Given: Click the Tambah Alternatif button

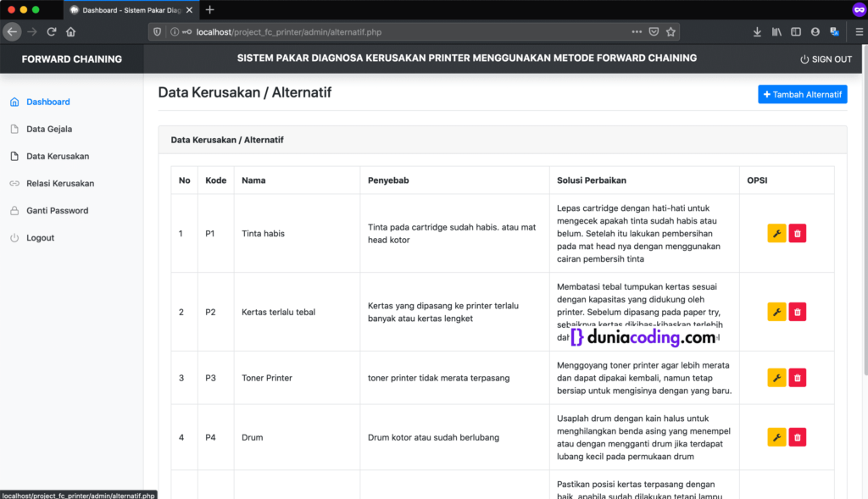Looking at the screenshot, I should coord(802,95).
